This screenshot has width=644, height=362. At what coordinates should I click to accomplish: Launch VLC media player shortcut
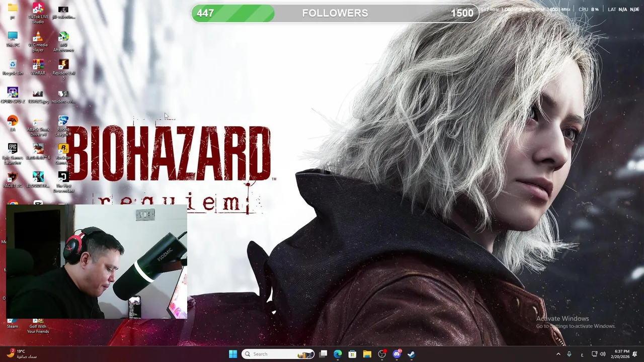click(38, 41)
